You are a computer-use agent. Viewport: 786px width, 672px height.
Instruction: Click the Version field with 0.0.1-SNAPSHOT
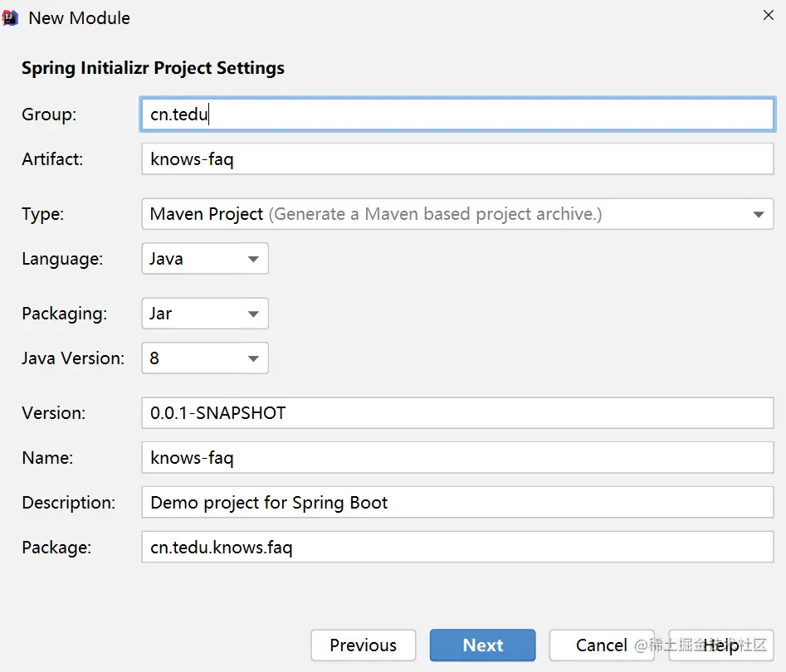click(457, 412)
